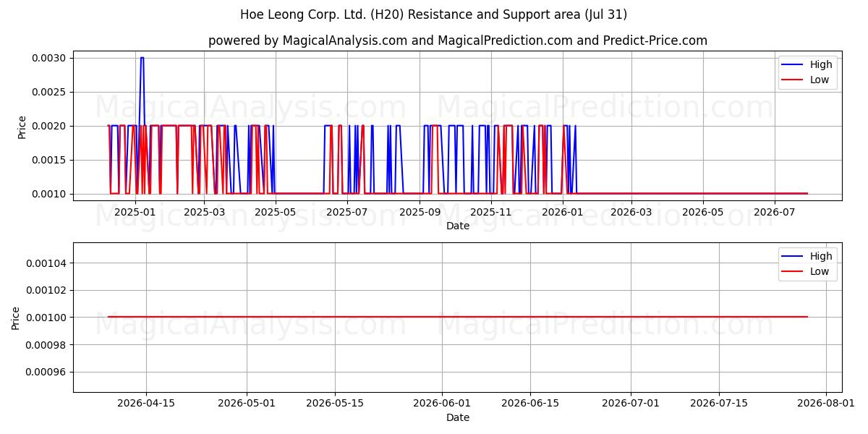Click the 2026-07 x-axis tick label
This screenshot has height=434, width=868.
[x=775, y=212]
